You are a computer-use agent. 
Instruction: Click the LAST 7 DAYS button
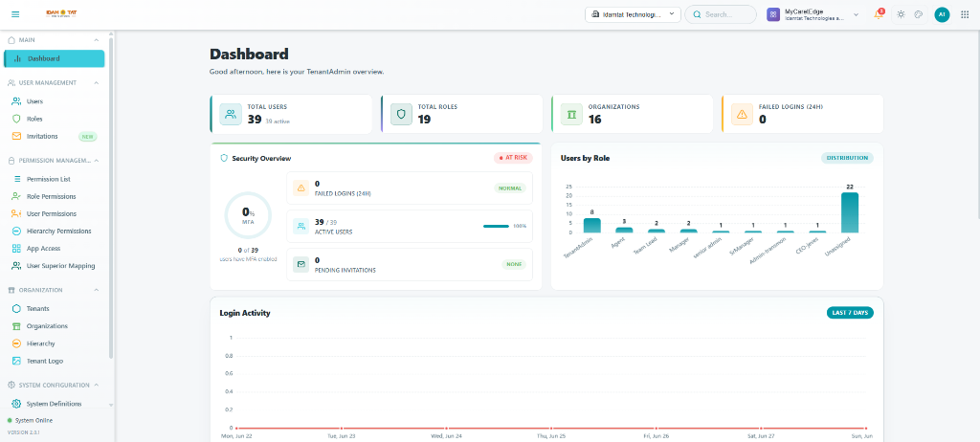(850, 313)
